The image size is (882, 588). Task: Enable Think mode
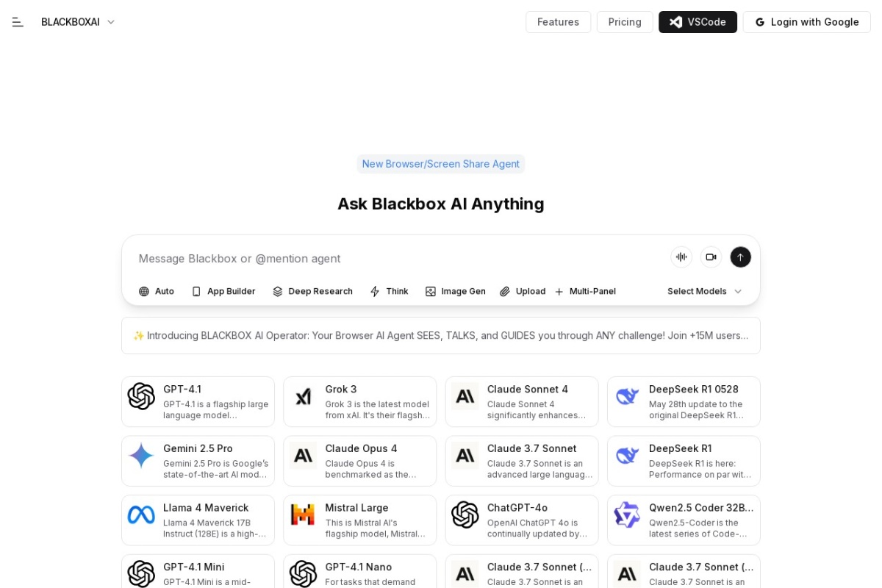pos(389,292)
